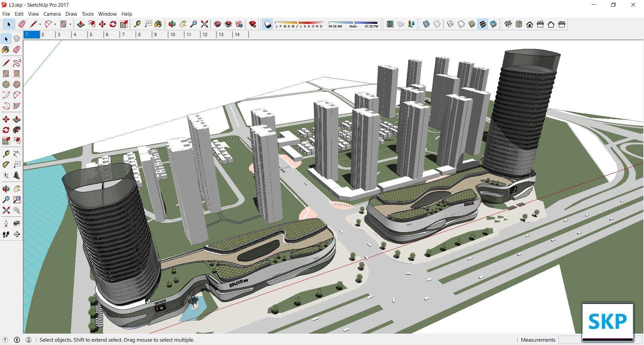Activate the Follow Me tool in the left toolbar
Screen dimensions: 644x345
click(x=17, y=130)
